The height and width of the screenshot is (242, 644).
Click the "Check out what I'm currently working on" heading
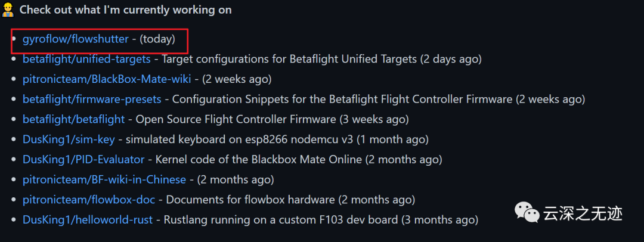[x=125, y=10]
